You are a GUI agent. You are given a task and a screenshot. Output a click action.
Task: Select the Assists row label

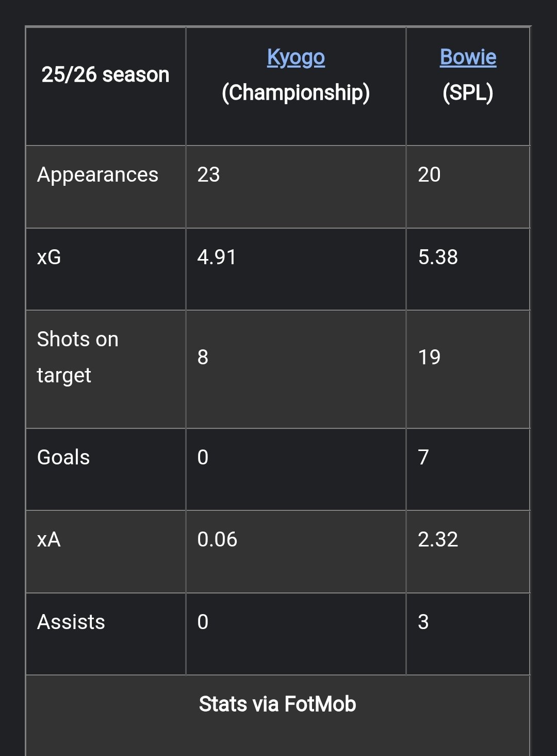[x=71, y=622]
